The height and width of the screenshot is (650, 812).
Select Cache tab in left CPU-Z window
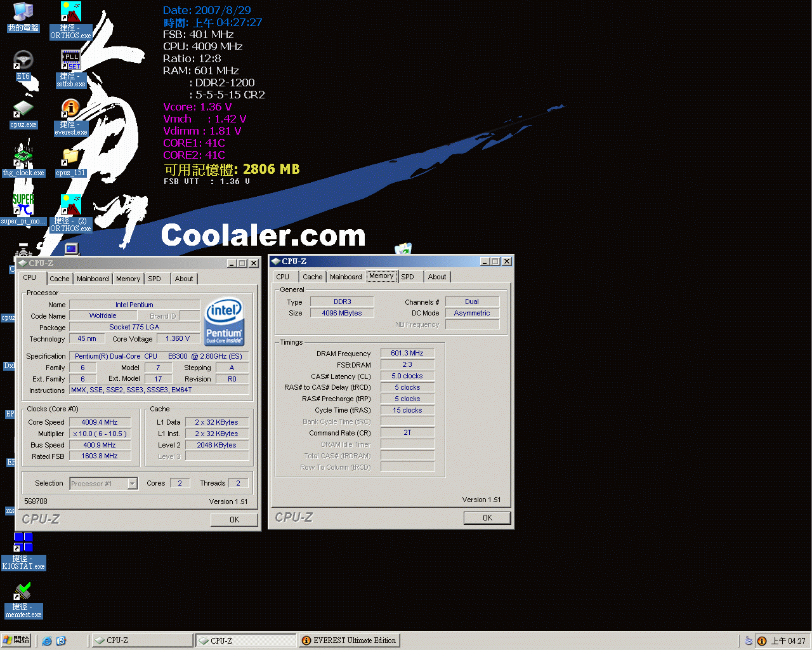(60, 279)
